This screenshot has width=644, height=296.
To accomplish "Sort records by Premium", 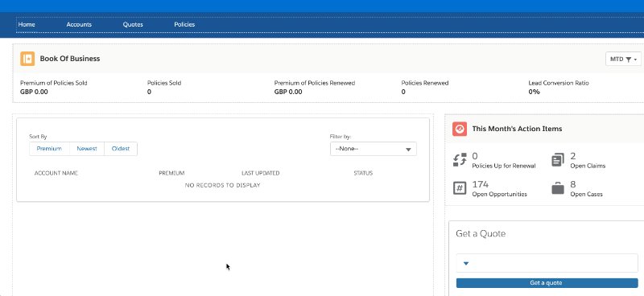I will pyautogui.click(x=49, y=149).
